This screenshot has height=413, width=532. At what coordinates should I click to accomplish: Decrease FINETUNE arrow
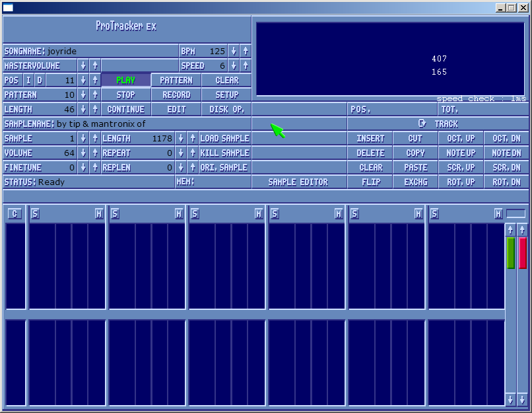pos(83,167)
